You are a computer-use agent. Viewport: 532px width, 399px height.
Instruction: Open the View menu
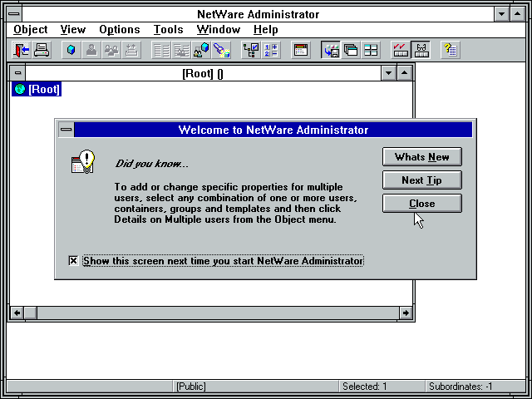(x=73, y=30)
